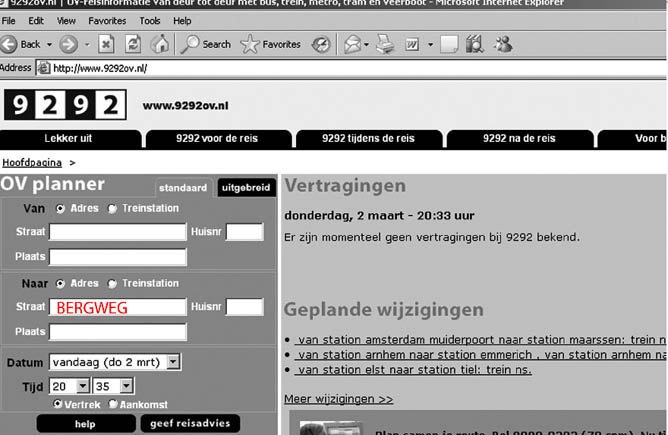Open Favorites star icon in toolbar

coord(250,44)
